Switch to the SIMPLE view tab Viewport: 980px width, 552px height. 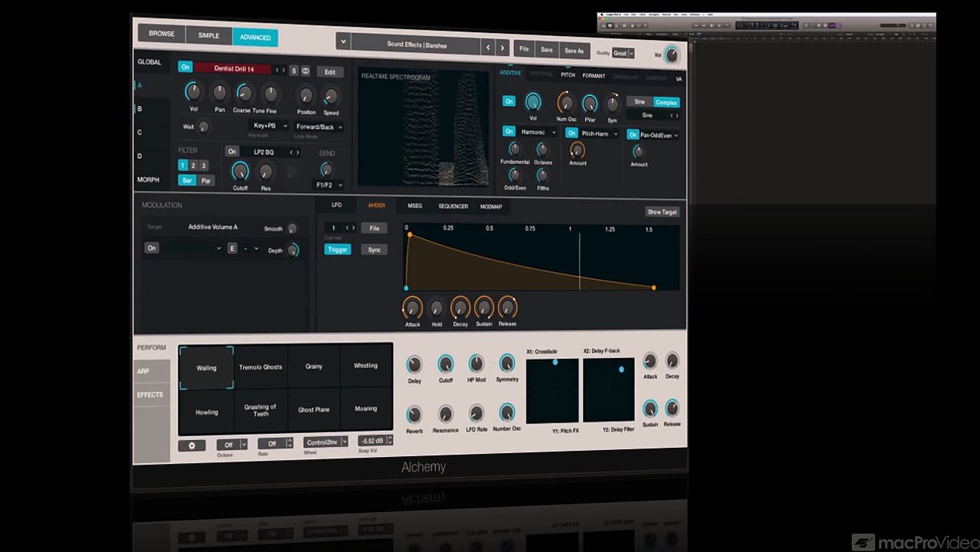[209, 35]
